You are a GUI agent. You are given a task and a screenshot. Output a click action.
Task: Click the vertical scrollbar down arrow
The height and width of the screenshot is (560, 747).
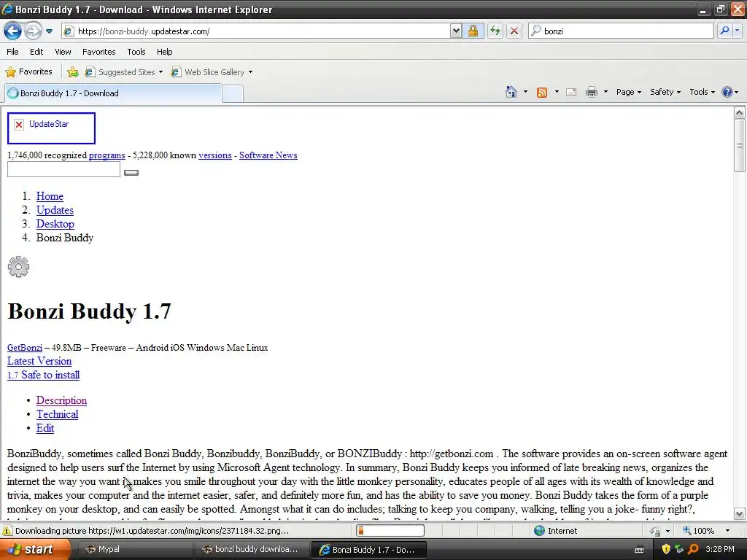pyautogui.click(x=740, y=514)
